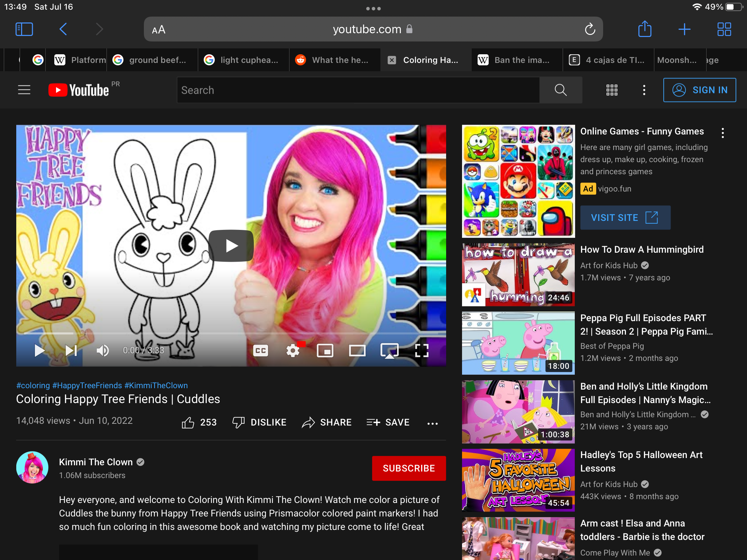Open a new Safari tab
Image resolution: width=747 pixels, height=560 pixels.
pyautogui.click(x=684, y=29)
